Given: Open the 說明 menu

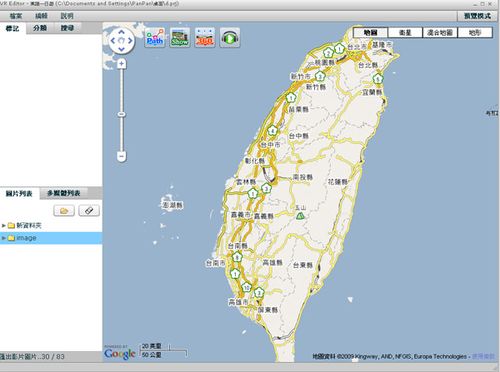Looking at the screenshot, I should click(x=67, y=16).
